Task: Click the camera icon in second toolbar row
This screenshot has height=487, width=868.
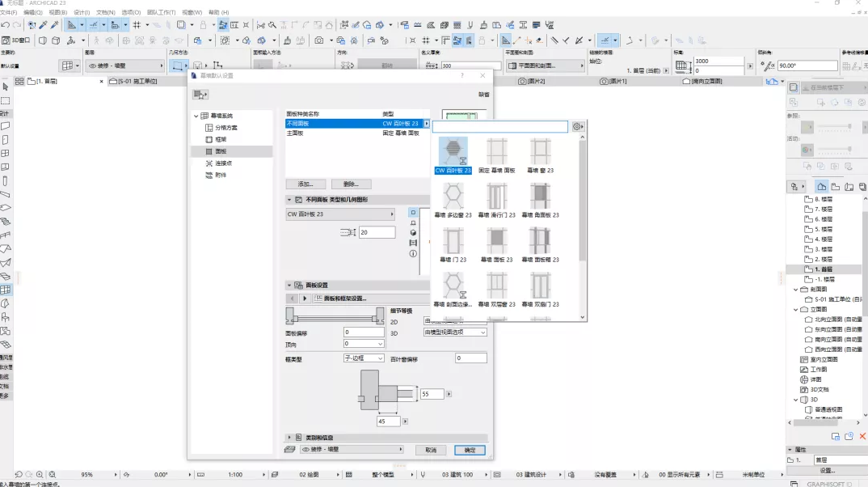Action: [319, 40]
